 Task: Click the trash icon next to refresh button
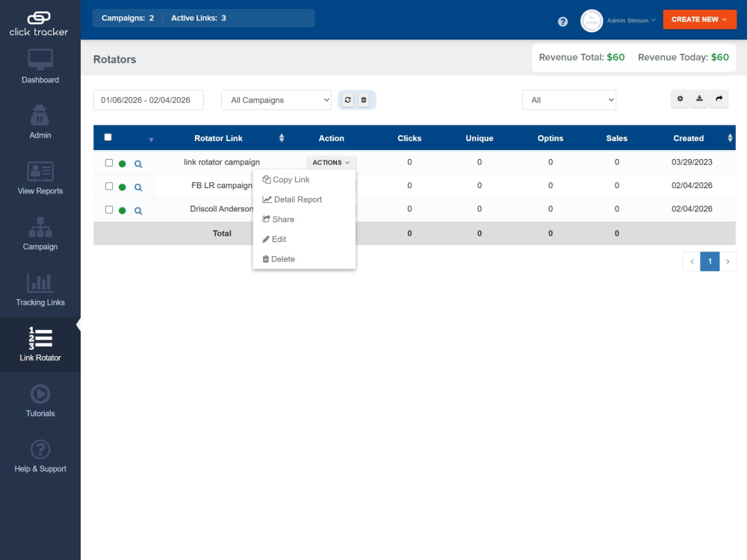pos(364,100)
